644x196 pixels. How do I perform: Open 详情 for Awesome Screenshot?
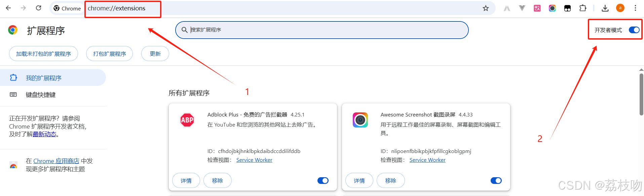point(359,181)
